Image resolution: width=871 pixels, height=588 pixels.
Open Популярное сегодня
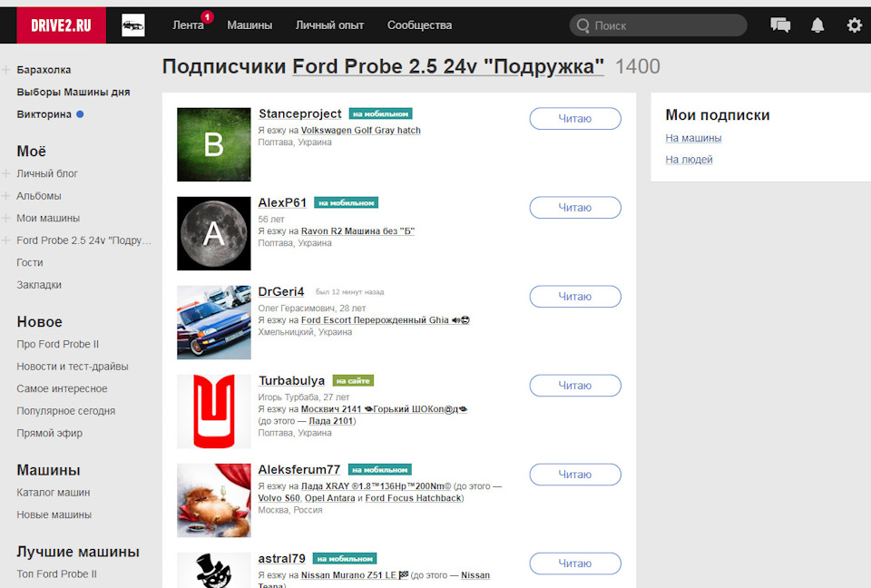tap(66, 411)
